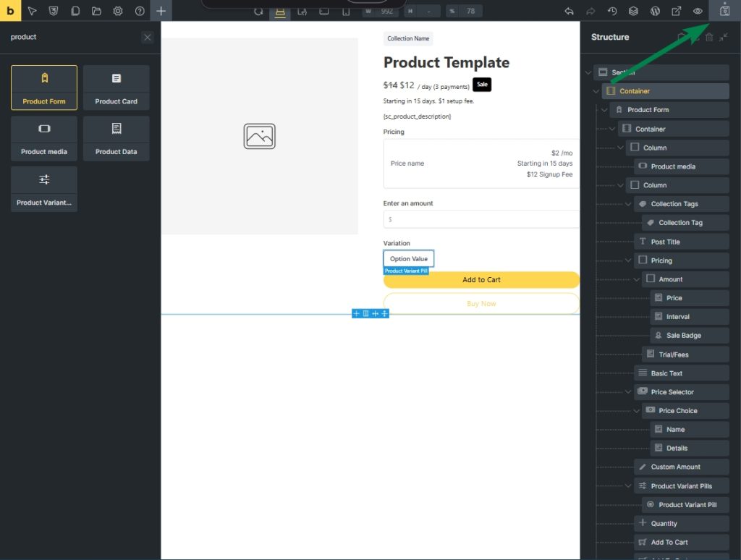Select Post Title in the Structure tree
The width and height of the screenshot is (741, 560).
[x=665, y=242]
